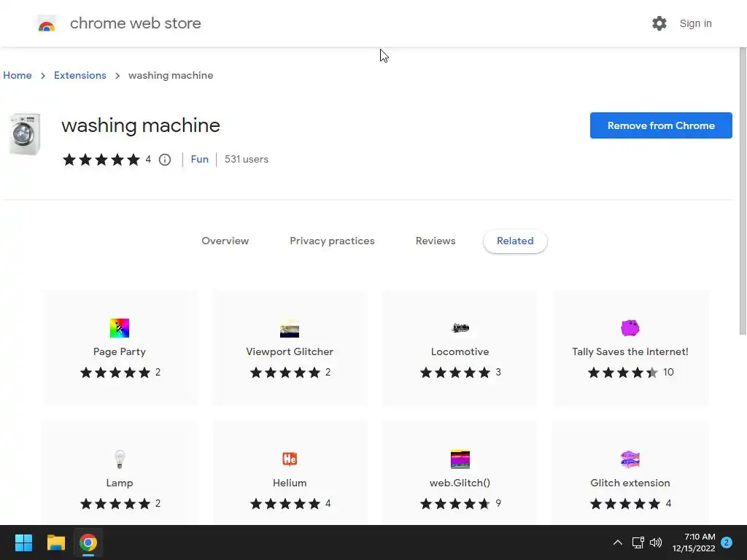This screenshot has width=747, height=560.
Task: Click the 531 users text
Action: tap(247, 159)
